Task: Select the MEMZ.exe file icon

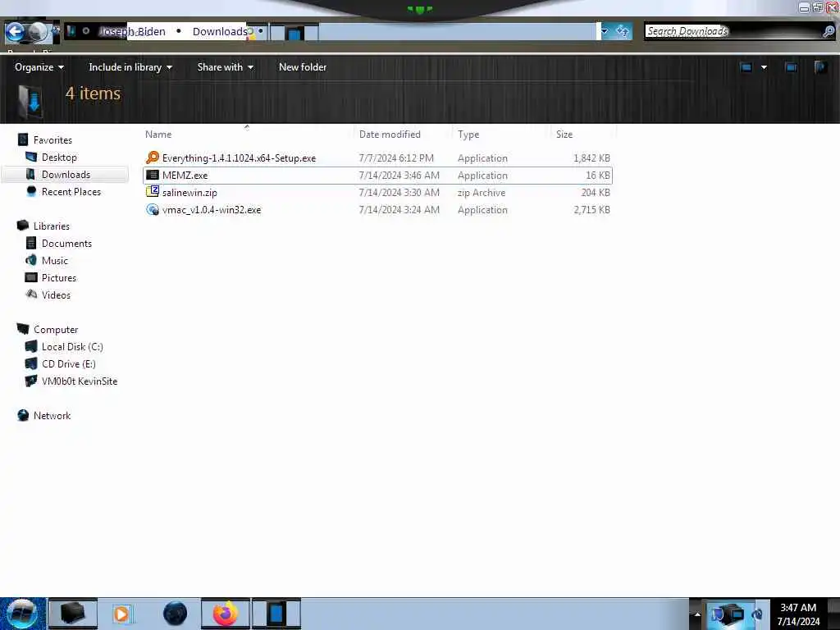Action: (x=153, y=176)
